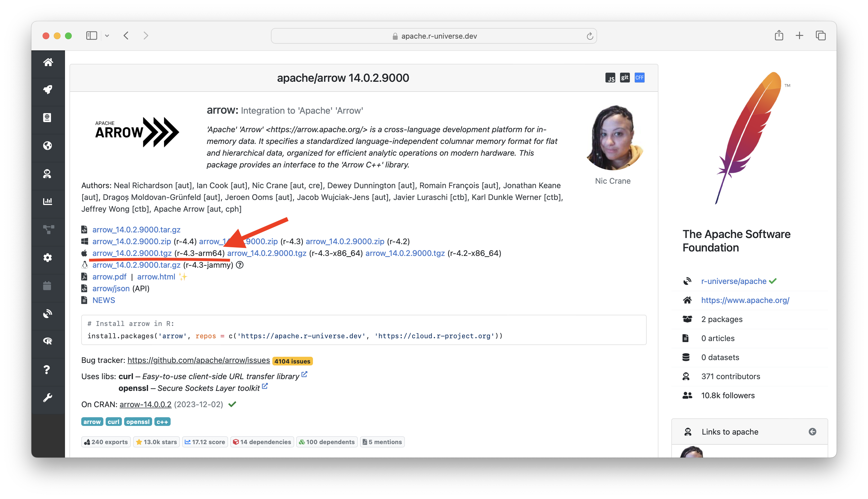Open the JS badge next to the package title
This screenshot has height=499, width=868.
pyautogui.click(x=610, y=78)
